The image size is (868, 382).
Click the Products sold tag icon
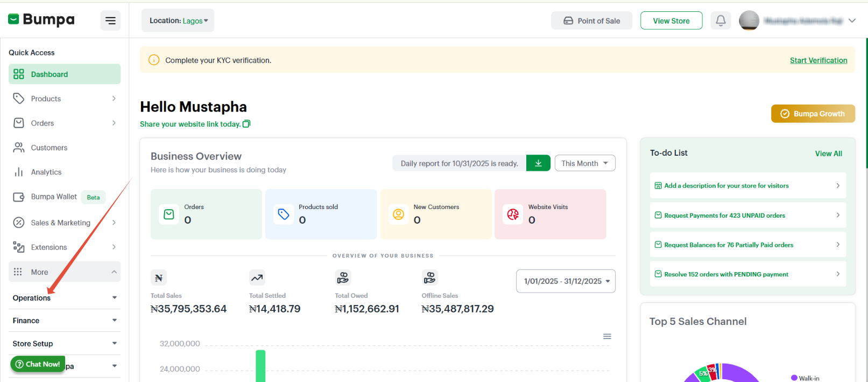point(284,214)
